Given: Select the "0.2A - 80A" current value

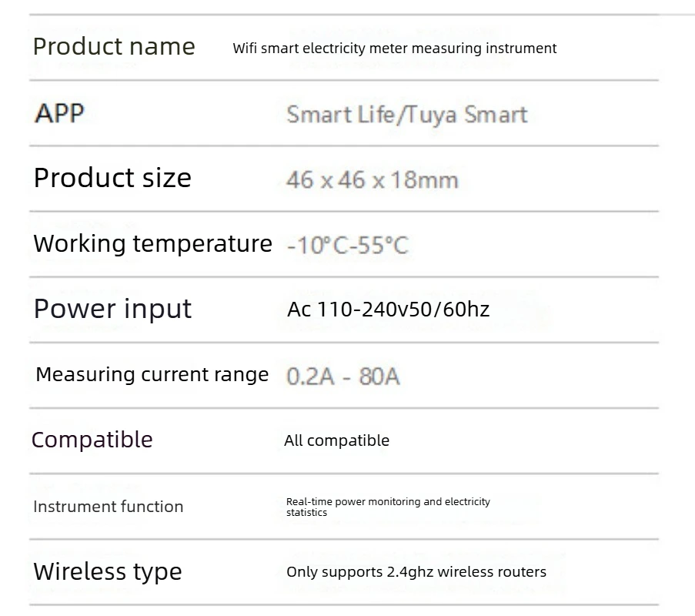Looking at the screenshot, I should [342, 377].
